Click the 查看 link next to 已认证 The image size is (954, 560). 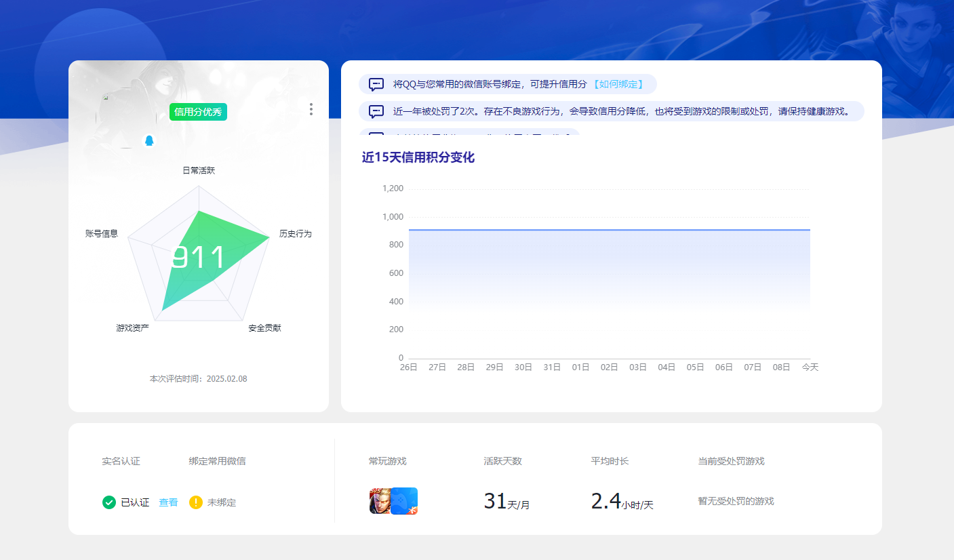pos(168,502)
